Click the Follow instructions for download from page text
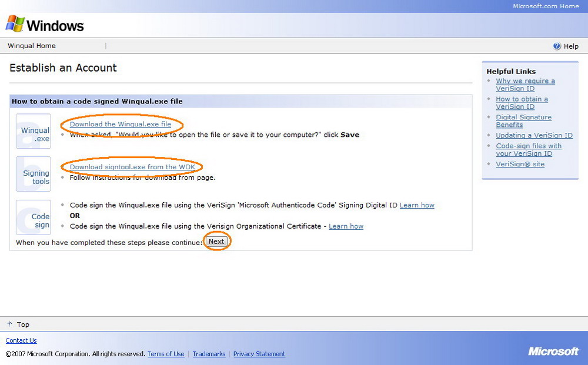 click(x=142, y=178)
